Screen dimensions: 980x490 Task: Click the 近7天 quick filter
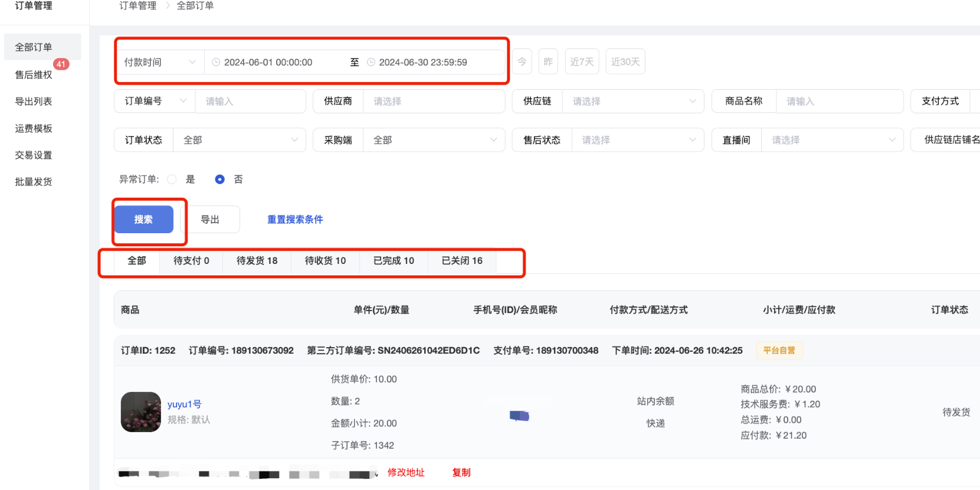coord(582,62)
